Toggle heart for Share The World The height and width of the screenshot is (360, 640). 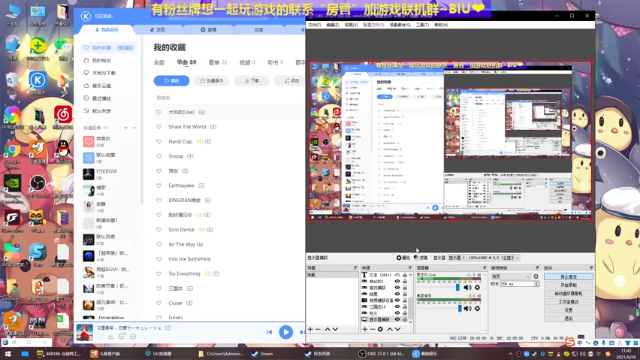tap(159, 127)
